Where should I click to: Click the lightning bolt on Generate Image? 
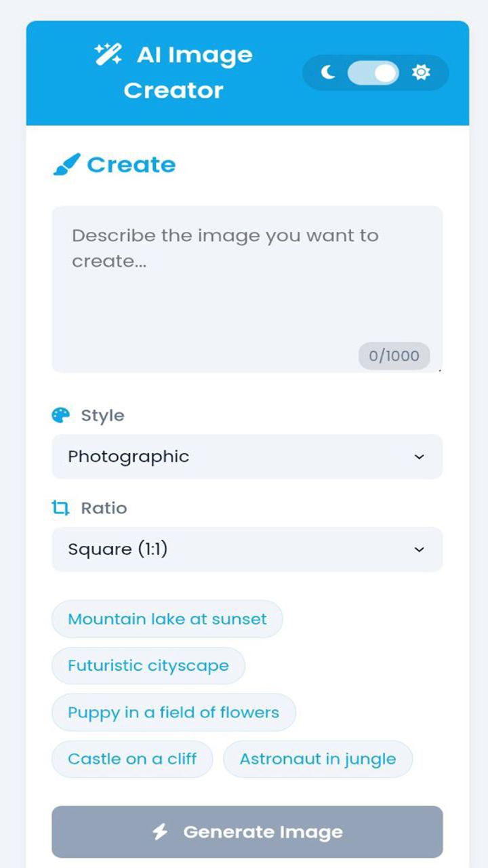[159, 831]
